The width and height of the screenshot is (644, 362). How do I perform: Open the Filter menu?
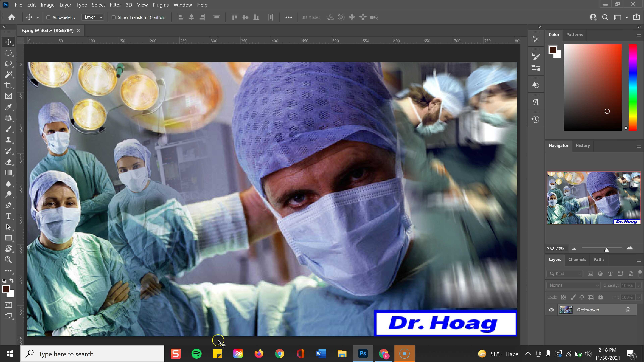point(115,5)
